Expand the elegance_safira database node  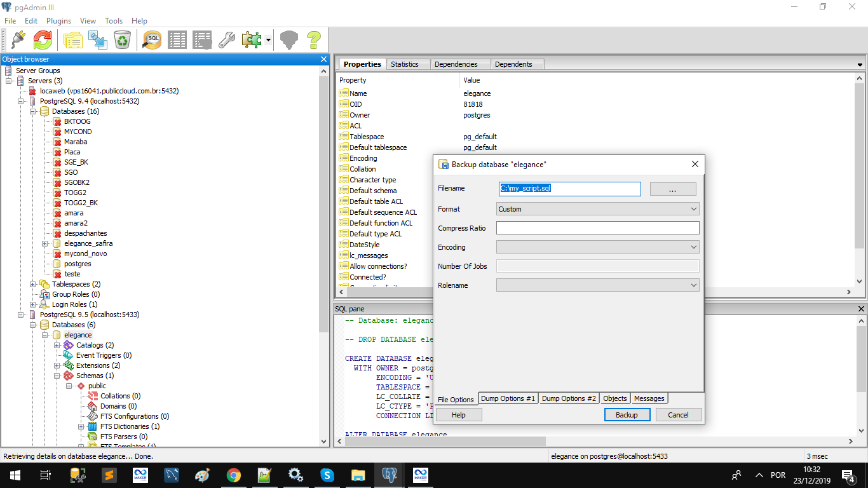[x=45, y=243]
